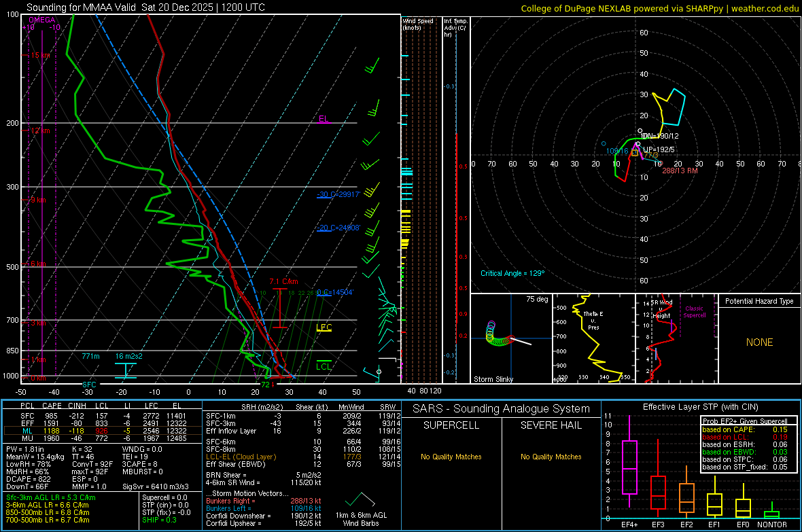Click the Potential Hazard Type header
Image resolution: width=802 pixels, height=532 pixels.
[x=759, y=301]
